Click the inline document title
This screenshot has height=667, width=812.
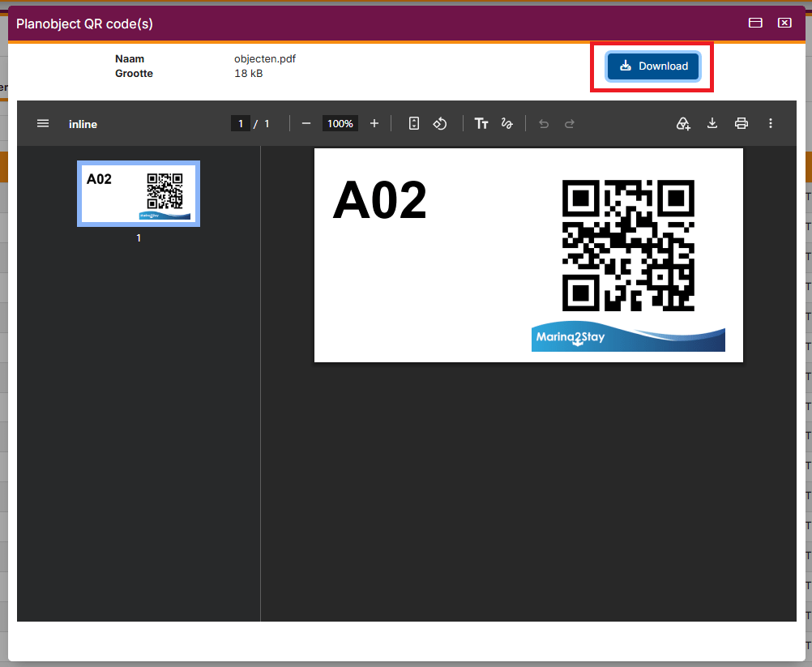[83, 124]
